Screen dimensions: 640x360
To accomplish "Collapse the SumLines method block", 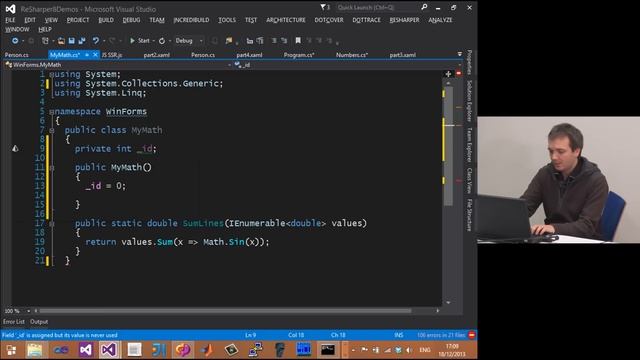I will point(52,224).
